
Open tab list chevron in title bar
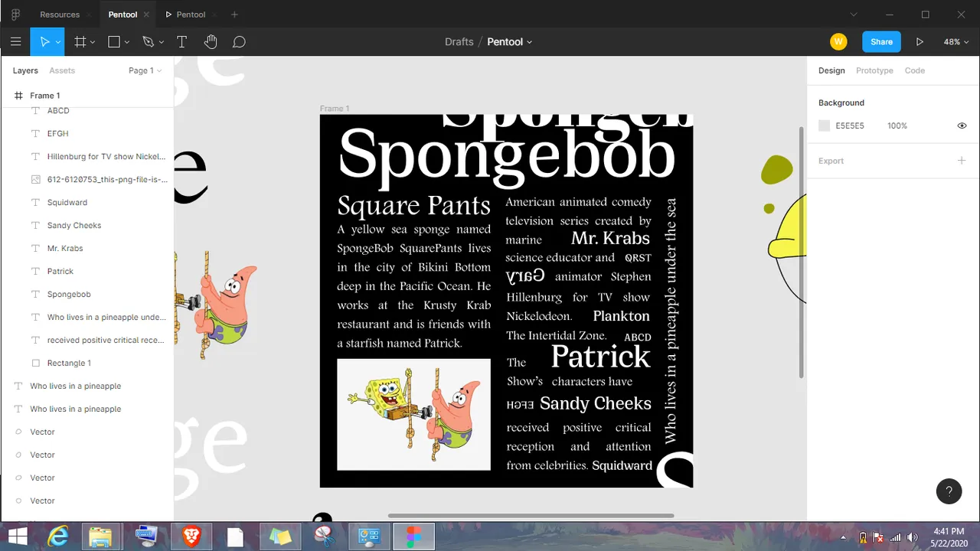tap(854, 15)
